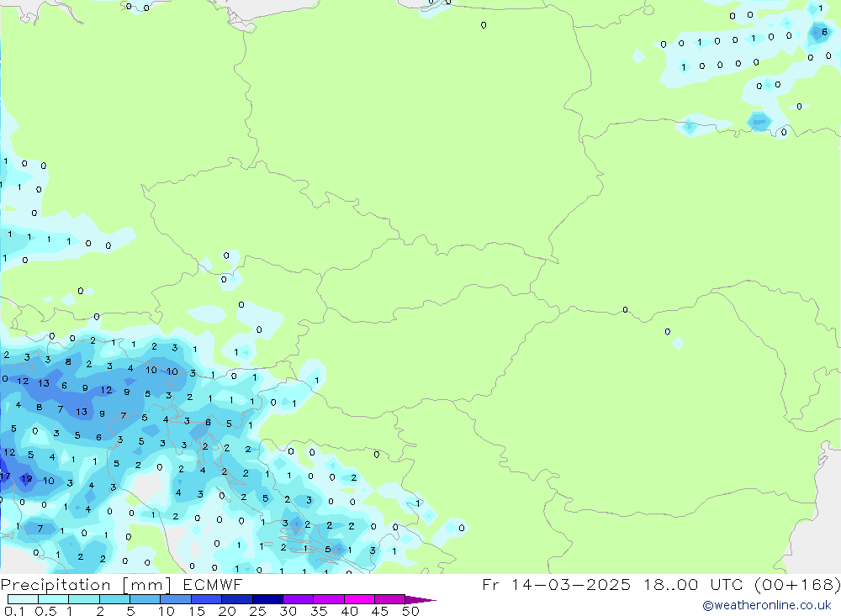Click the legend label "30"
The image size is (841, 616).
click(x=288, y=611)
